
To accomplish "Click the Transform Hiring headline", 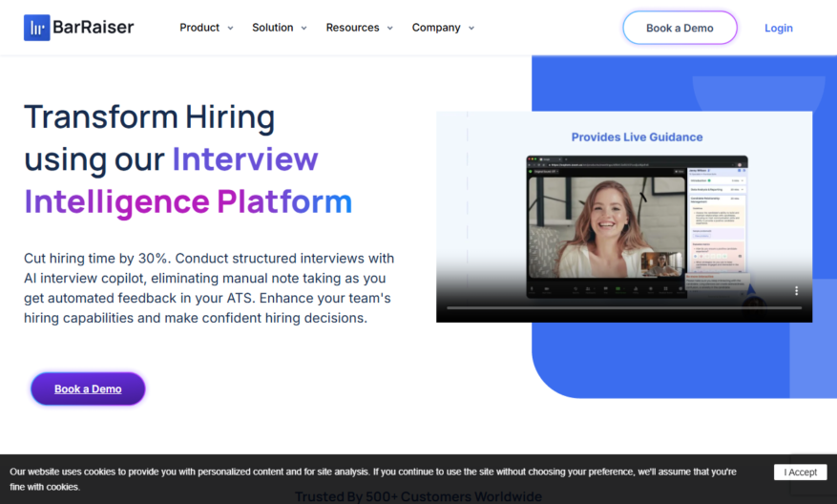I will (150, 116).
